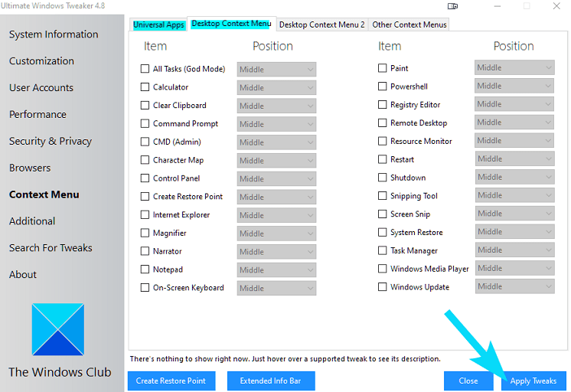Open the Paint position dropdown

pyautogui.click(x=514, y=67)
